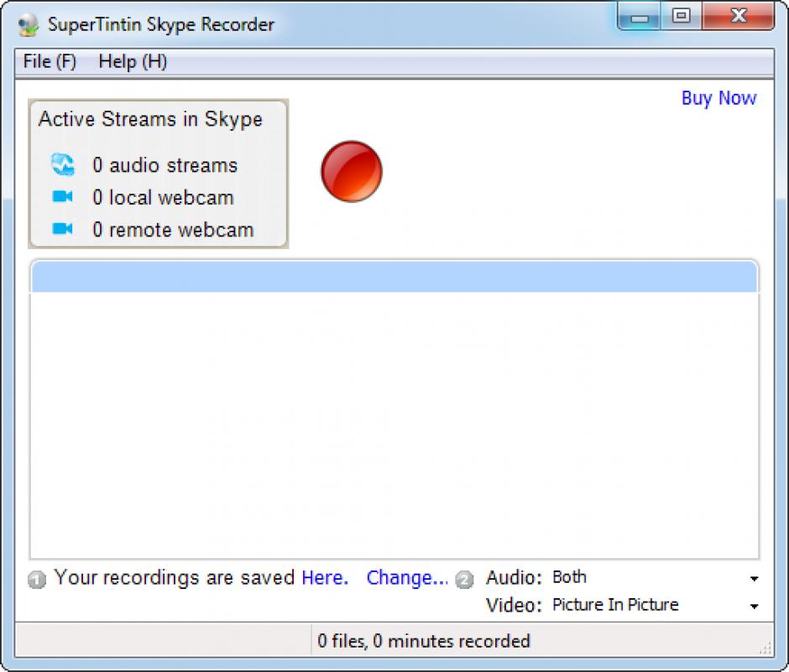Minimize the SuperTintin Skype Recorder window
This screenshot has height=672, width=789.
640,17
